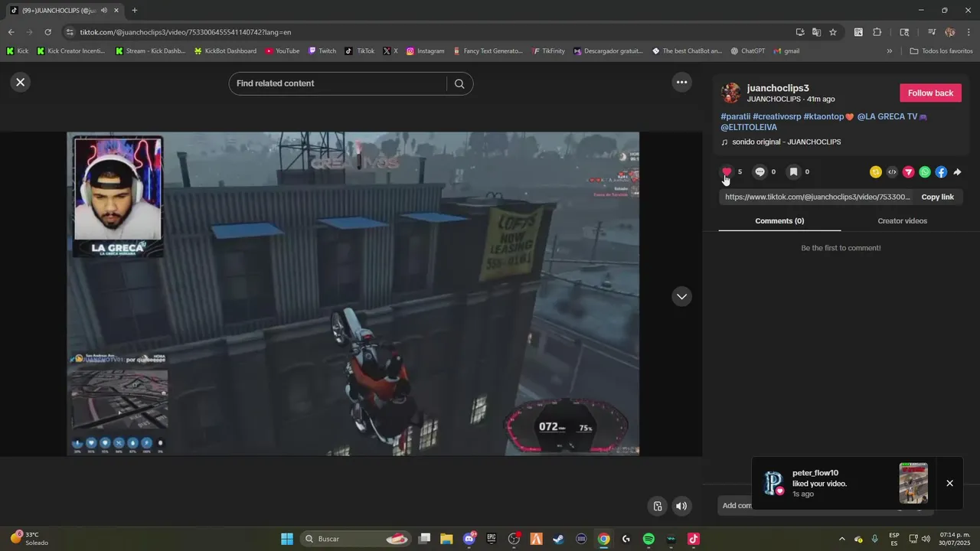The image size is (980, 551).
Task: Open more share options arrow
Action: pyautogui.click(x=957, y=172)
